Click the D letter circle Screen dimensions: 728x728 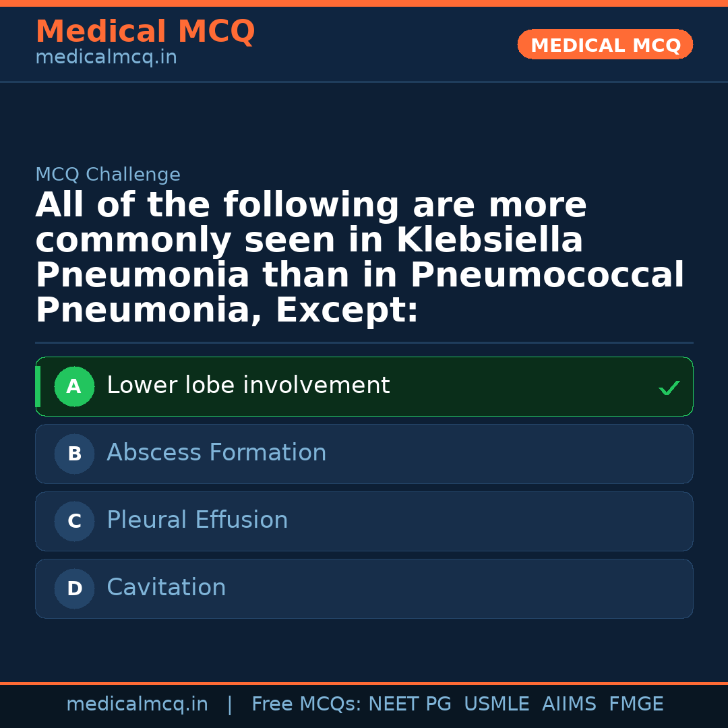(x=74, y=589)
